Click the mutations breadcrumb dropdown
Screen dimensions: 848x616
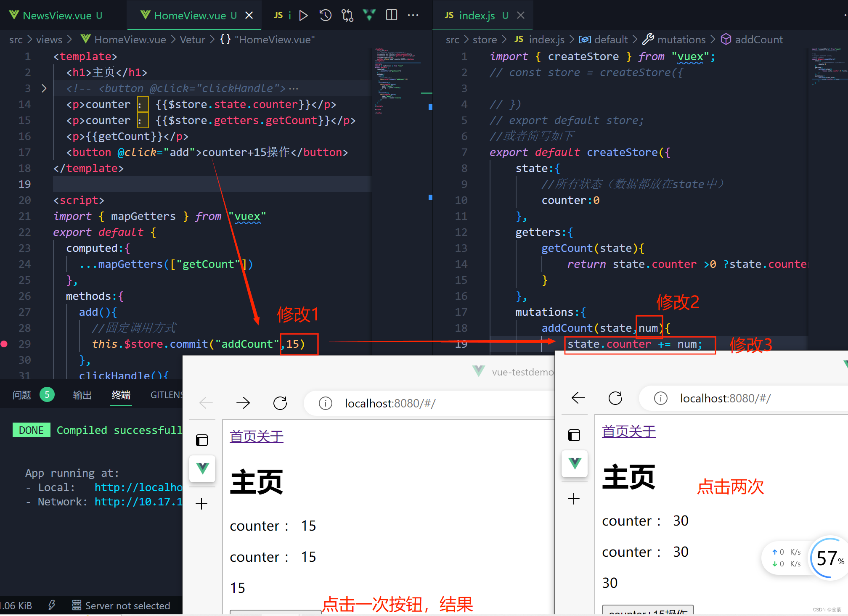coord(681,40)
